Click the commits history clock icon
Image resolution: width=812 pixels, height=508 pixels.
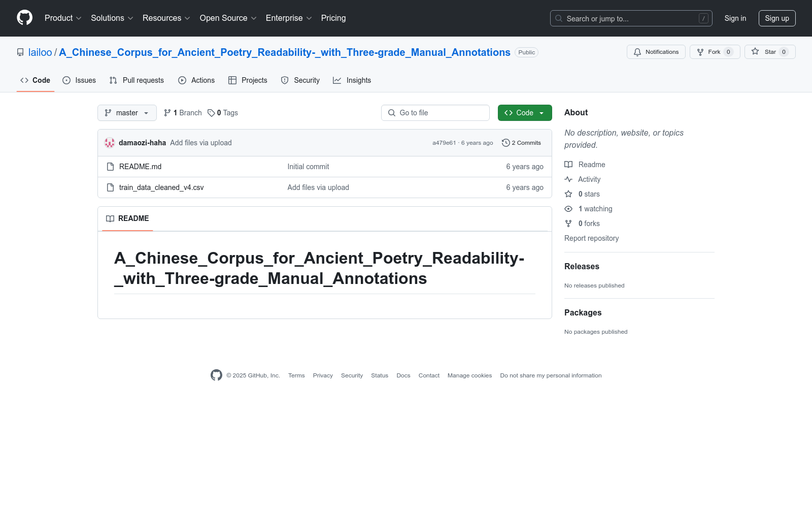pos(505,143)
